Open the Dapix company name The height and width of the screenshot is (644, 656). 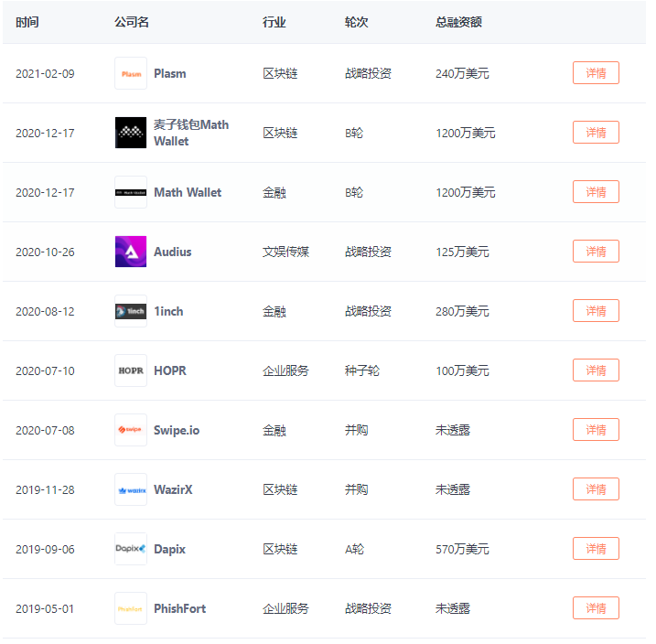(169, 549)
